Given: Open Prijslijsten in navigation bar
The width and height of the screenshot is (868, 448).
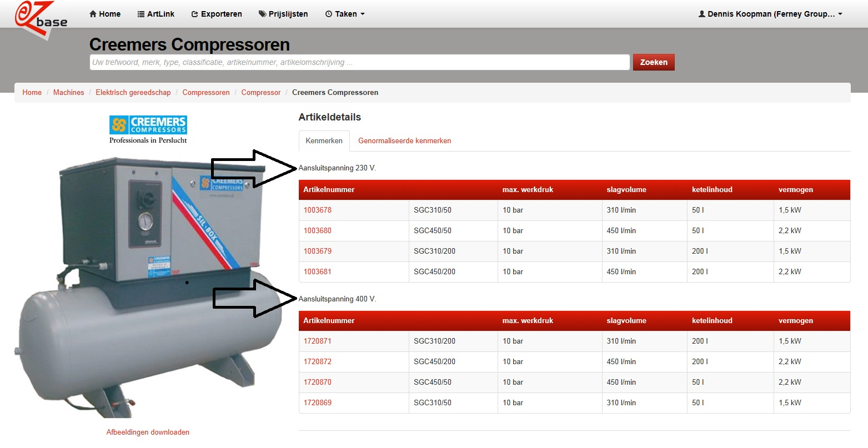Looking at the screenshot, I should [x=283, y=14].
